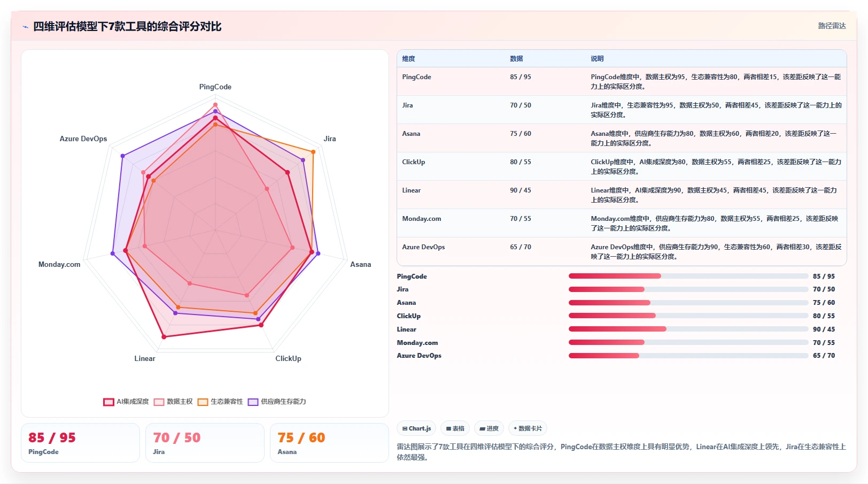Click the Azure DevOps progress bar
This screenshot has width=868, height=484.
point(688,356)
